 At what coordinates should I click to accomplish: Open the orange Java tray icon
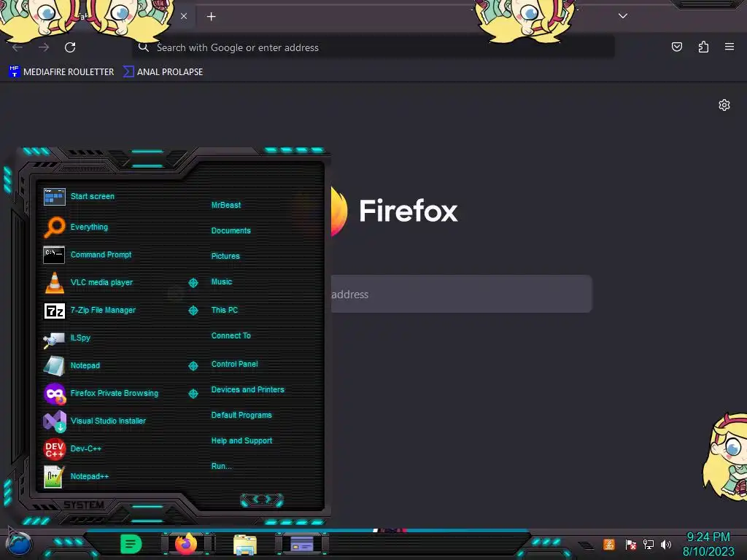[609, 544]
